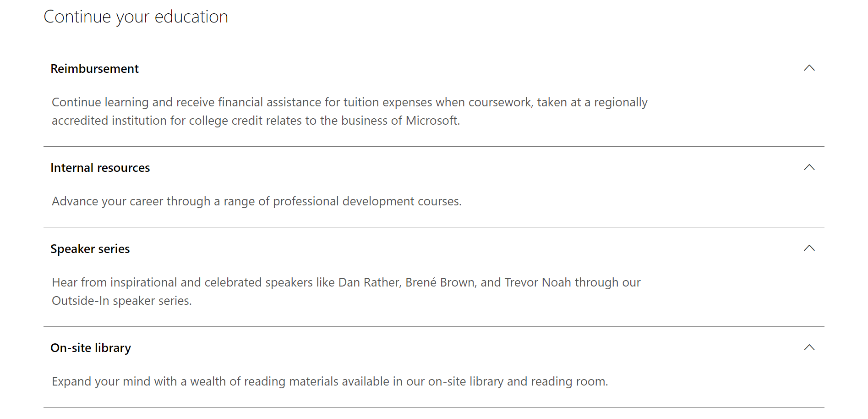Click the Expand your mind description text
The image size is (868, 419).
(330, 381)
